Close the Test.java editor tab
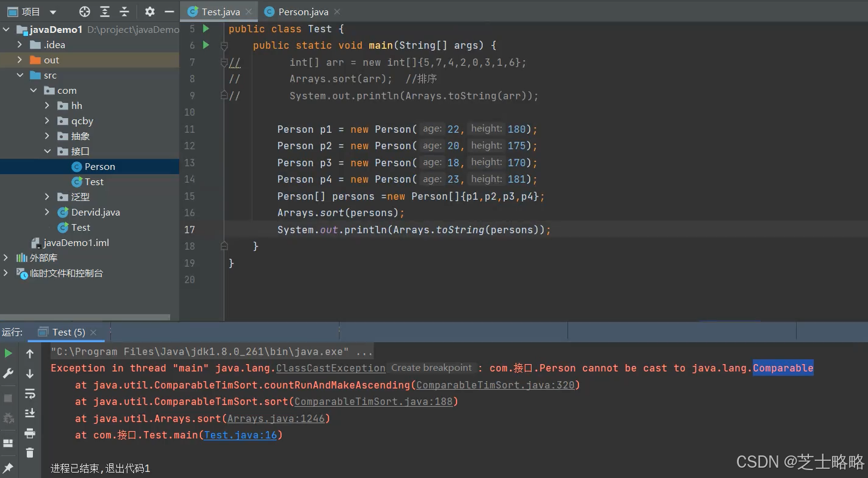 pos(249,12)
